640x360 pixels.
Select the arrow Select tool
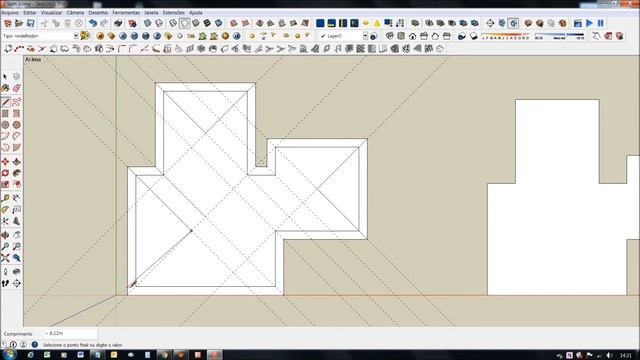pyautogui.click(x=5, y=77)
